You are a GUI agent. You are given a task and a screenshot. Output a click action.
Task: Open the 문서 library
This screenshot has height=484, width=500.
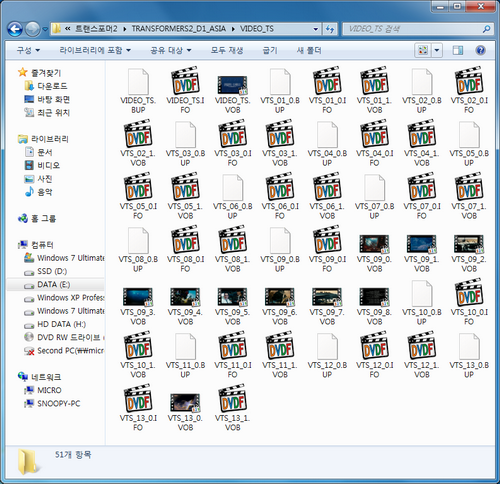(45, 152)
